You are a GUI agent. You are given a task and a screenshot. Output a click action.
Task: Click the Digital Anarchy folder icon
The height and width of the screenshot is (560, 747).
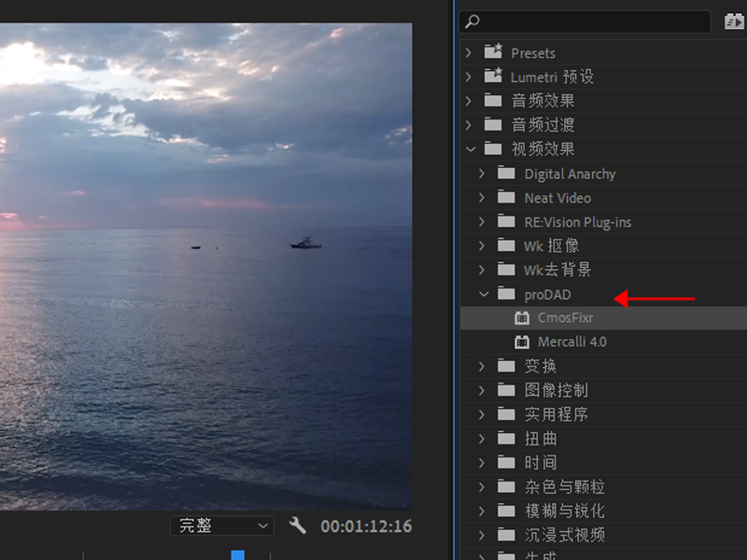[x=506, y=173]
